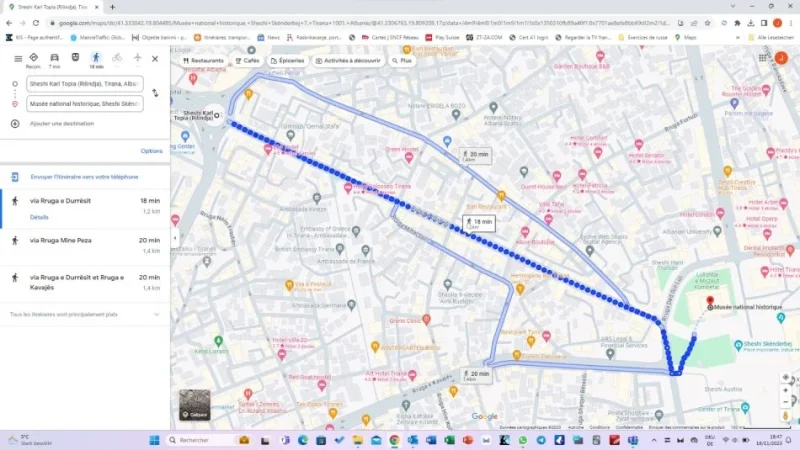Switch map layers using Calques thumbnail

tap(195, 405)
